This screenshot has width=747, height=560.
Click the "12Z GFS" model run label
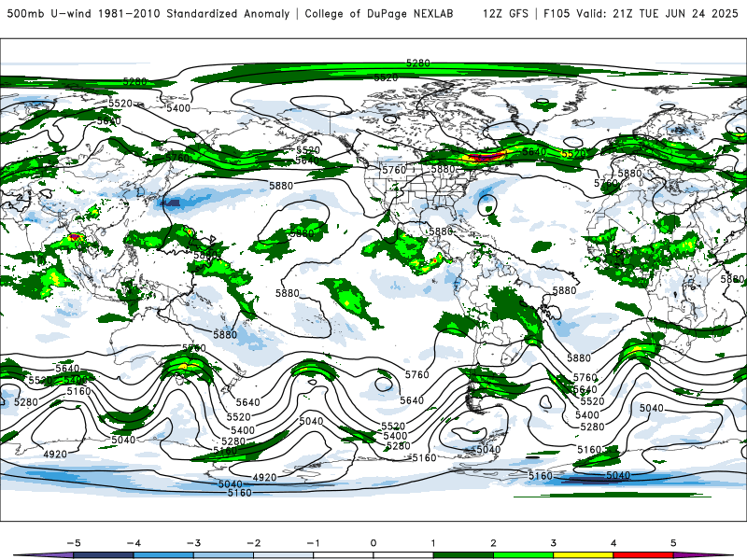point(505,14)
